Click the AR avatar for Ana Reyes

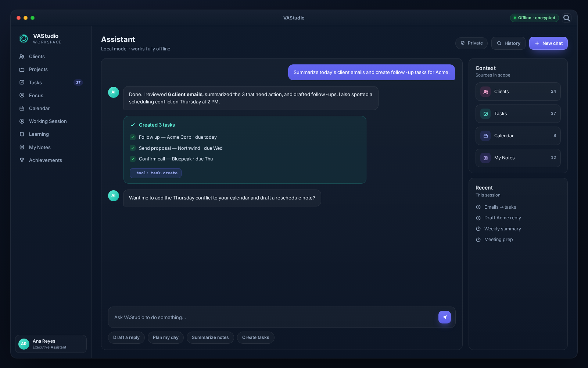coord(24,344)
